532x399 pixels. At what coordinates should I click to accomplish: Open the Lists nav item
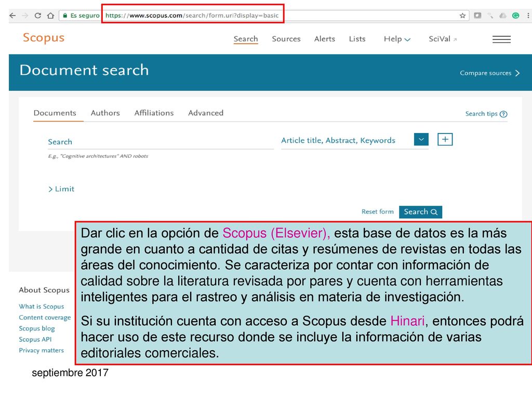pos(357,39)
